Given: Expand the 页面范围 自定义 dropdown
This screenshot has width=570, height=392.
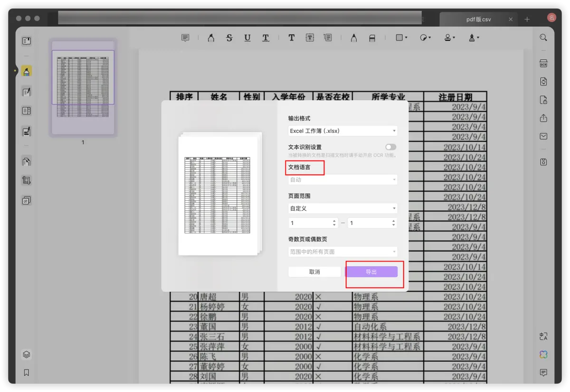Looking at the screenshot, I should [x=342, y=208].
